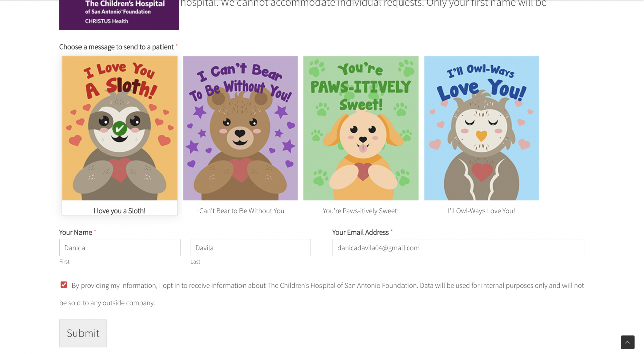Click the "I love you a Sloth!" caption
644x354 pixels.
tap(120, 211)
